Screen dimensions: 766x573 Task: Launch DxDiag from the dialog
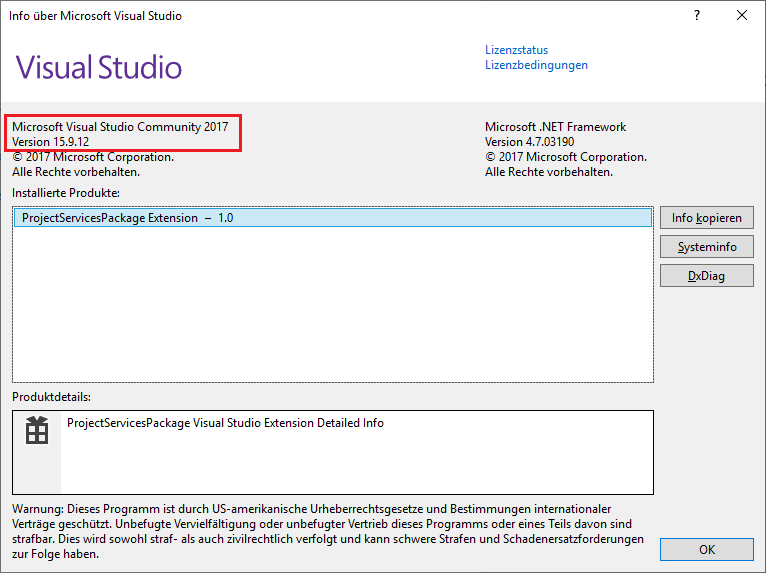(x=706, y=276)
